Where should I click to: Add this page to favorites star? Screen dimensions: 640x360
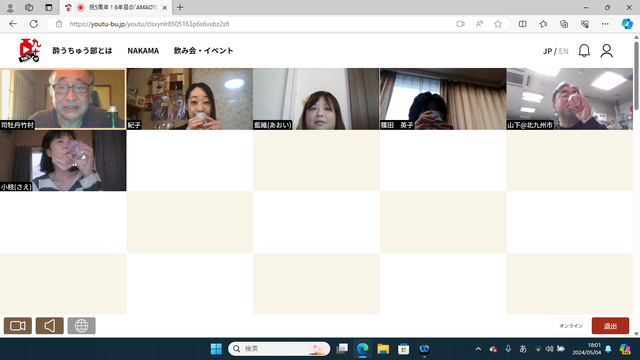click(498, 24)
